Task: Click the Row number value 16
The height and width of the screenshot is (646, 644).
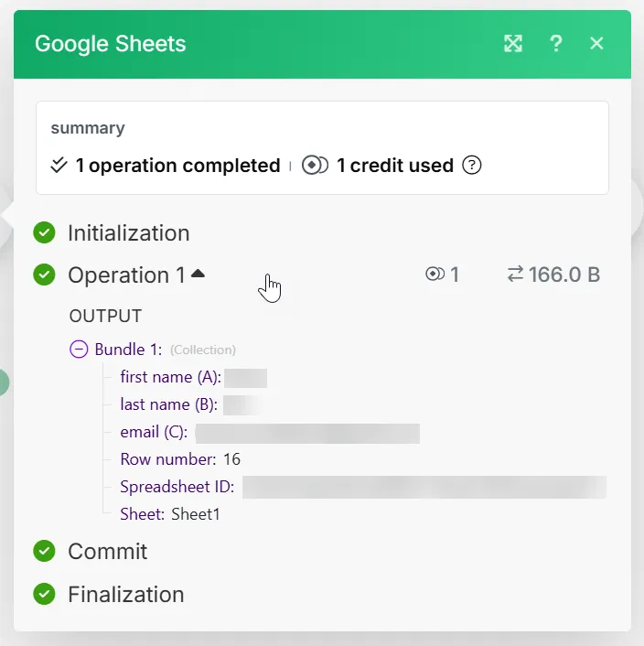Action: click(x=231, y=459)
